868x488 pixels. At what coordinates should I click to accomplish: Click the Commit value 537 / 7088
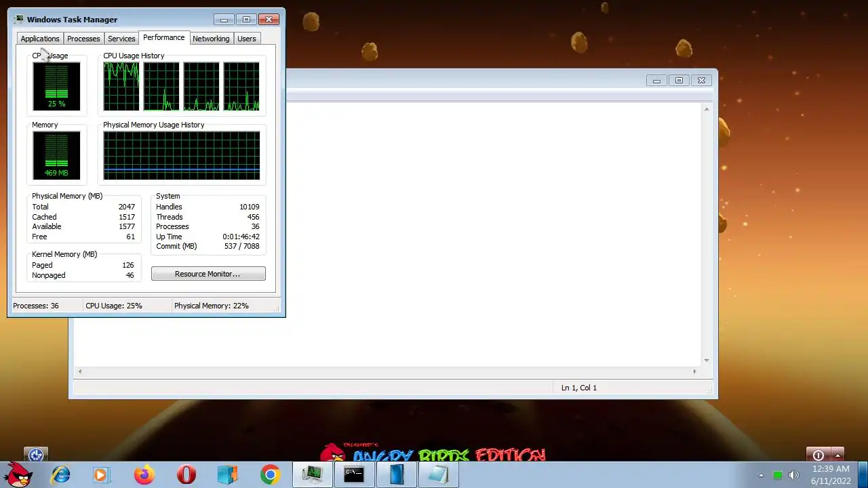pyautogui.click(x=242, y=246)
